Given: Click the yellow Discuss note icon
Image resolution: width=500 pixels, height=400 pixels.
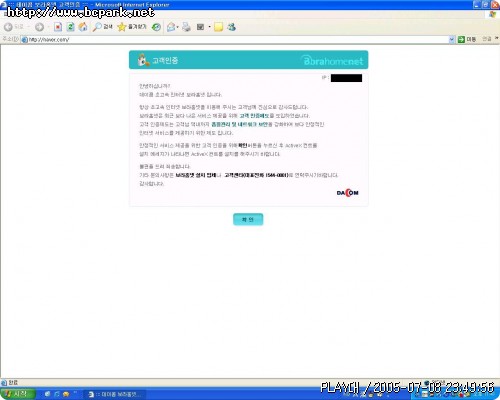Looking at the screenshot, I should [x=218, y=27].
